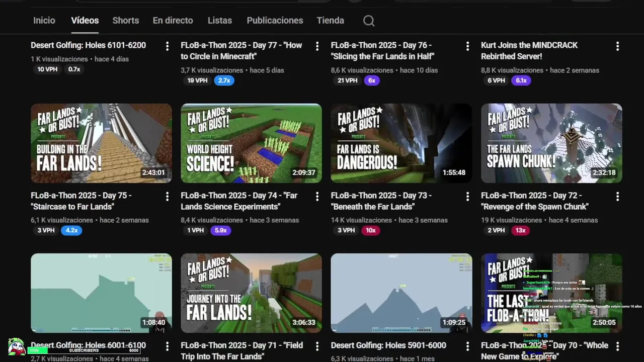Open options menu for Desert Golfing Holes 5901-6000

pos(467,346)
